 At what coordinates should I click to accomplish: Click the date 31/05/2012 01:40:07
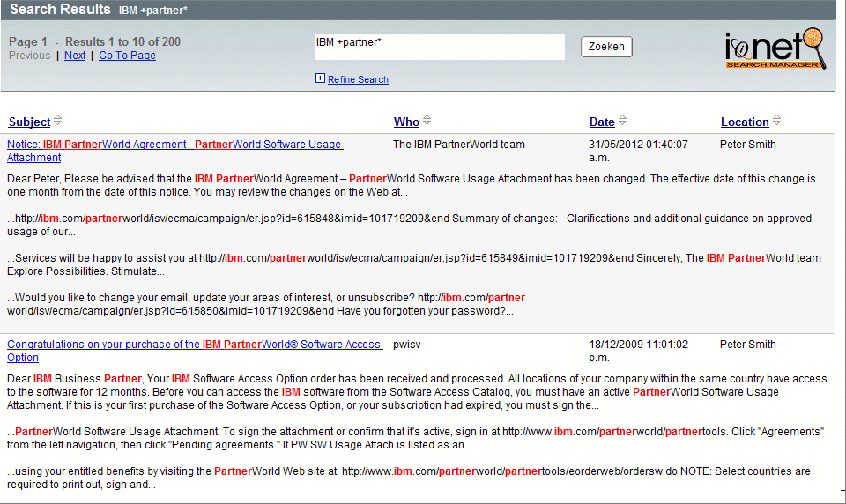638,151
